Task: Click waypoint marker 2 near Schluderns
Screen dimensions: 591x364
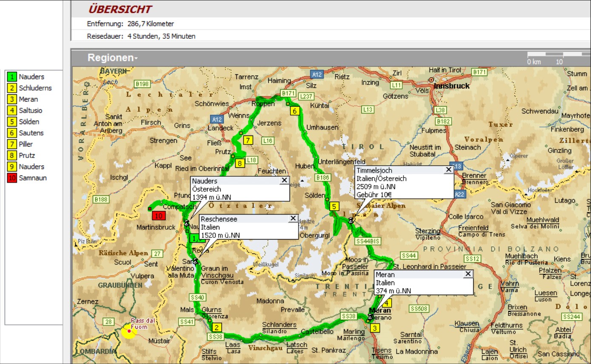Action: pos(217,327)
